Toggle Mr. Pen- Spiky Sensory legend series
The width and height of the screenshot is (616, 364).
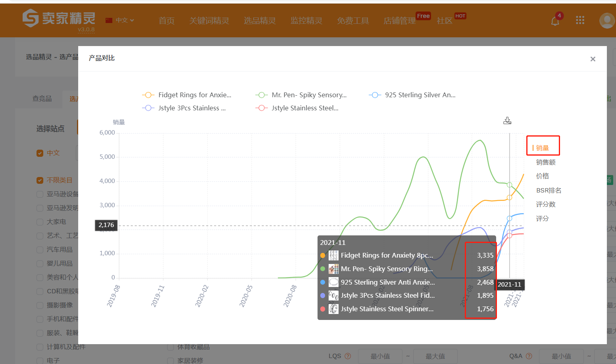pyautogui.click(x=301, y=95)
